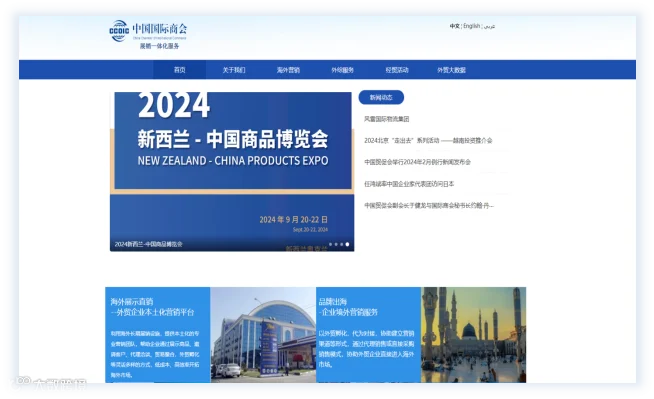Switch site language to Arabic

click(x=489, y=26)
